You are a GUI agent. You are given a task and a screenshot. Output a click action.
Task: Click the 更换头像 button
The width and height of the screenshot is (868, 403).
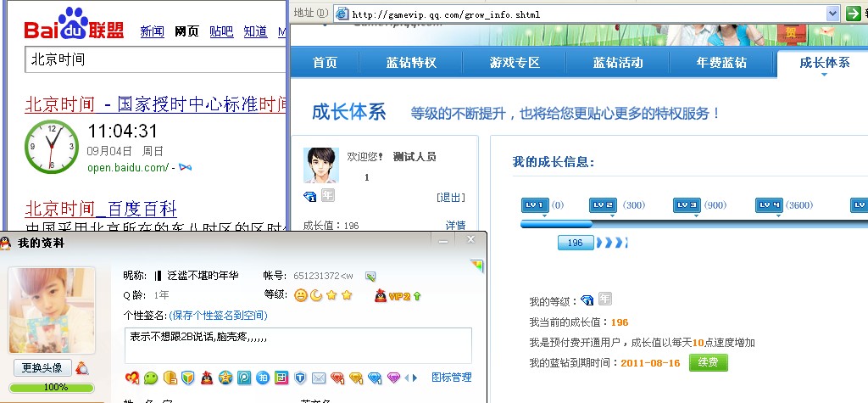(x=42, y=367)
